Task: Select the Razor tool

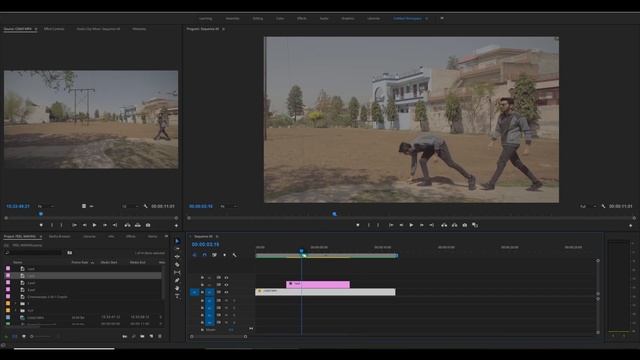Action: [177, 264]
